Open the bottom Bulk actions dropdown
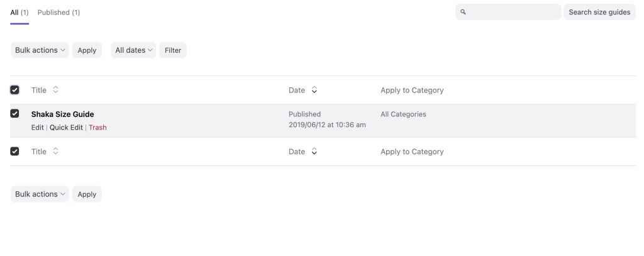The image size is (644, 256). (x=40, y=194)
